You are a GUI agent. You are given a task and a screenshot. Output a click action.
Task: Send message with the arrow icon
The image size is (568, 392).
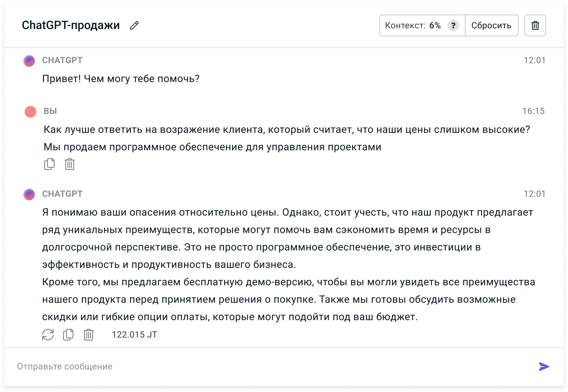(x=544, y=366)
